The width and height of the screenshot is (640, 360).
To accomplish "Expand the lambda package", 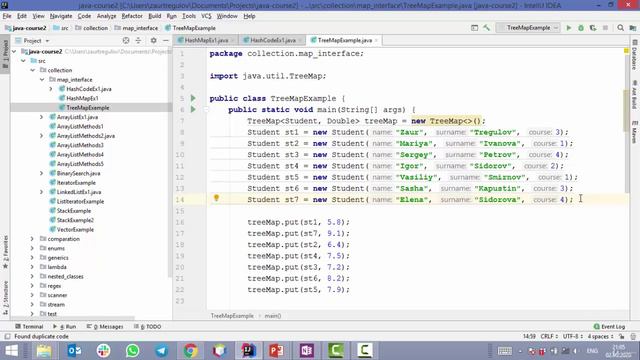I will tap(32, 267).
